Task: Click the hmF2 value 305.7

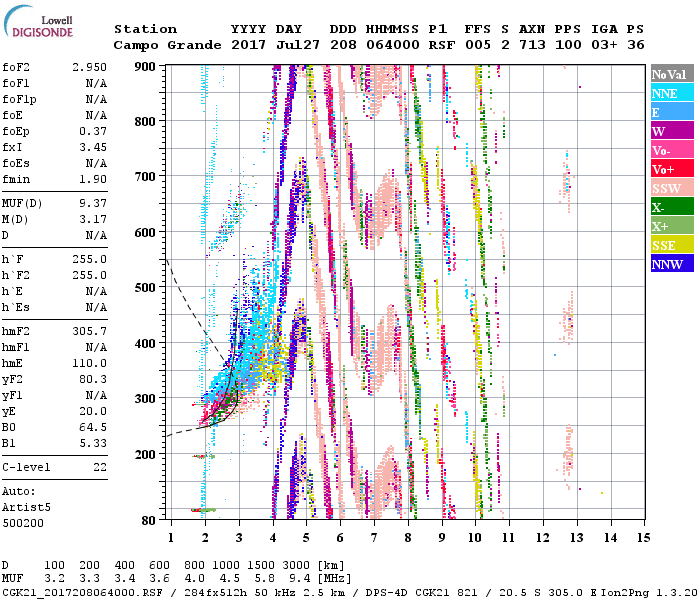Action: pos(90,331)
